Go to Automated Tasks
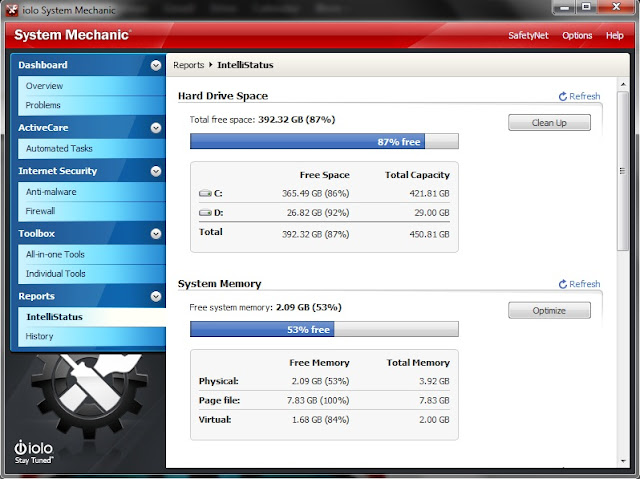The image size is (640, 479). pos(91,149)
